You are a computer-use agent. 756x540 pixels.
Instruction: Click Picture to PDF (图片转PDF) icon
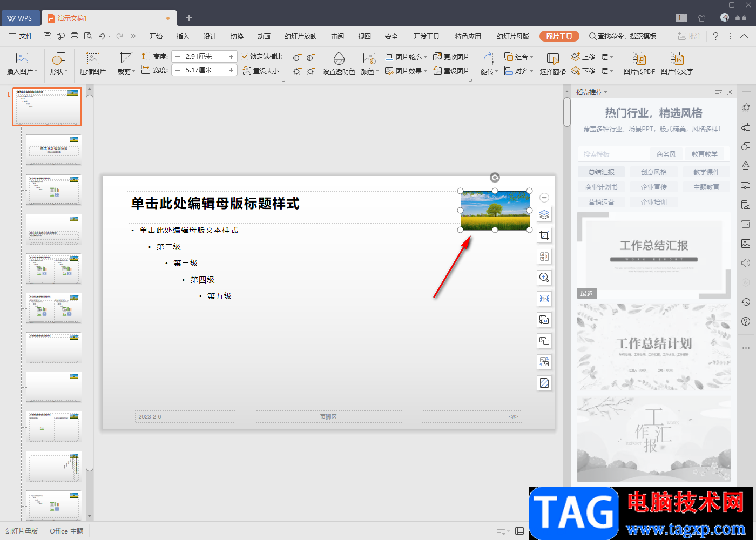click(639, 58)
